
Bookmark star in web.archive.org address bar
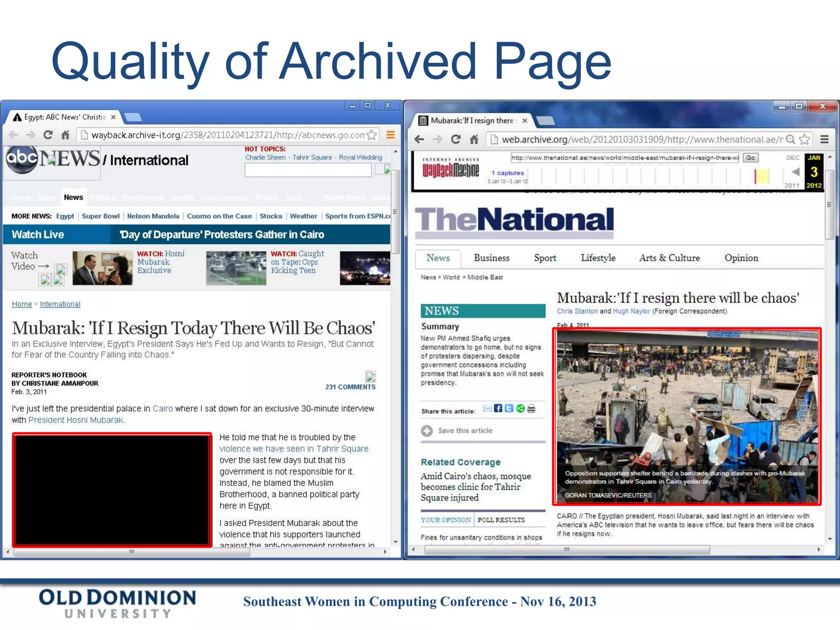[x=805, y=139]
